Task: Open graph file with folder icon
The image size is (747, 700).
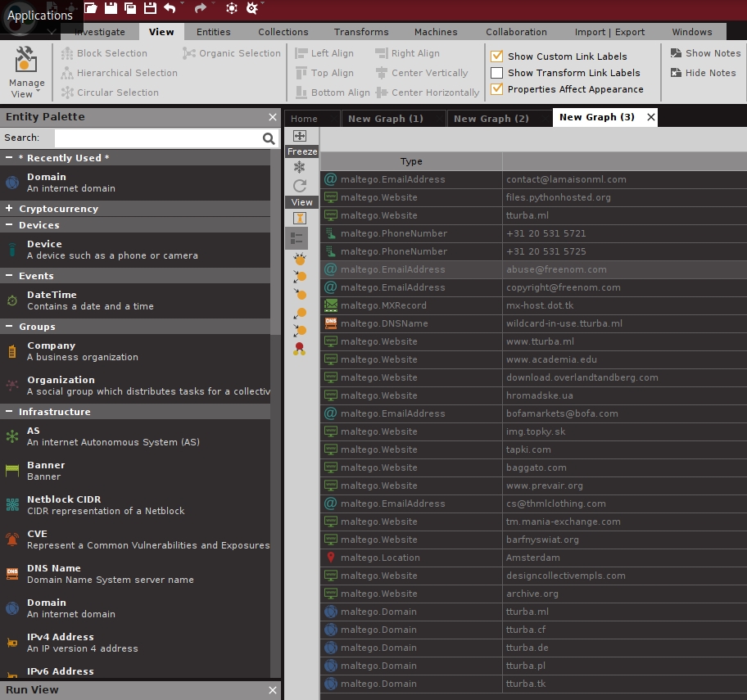Action: click(x=91, y=7)
